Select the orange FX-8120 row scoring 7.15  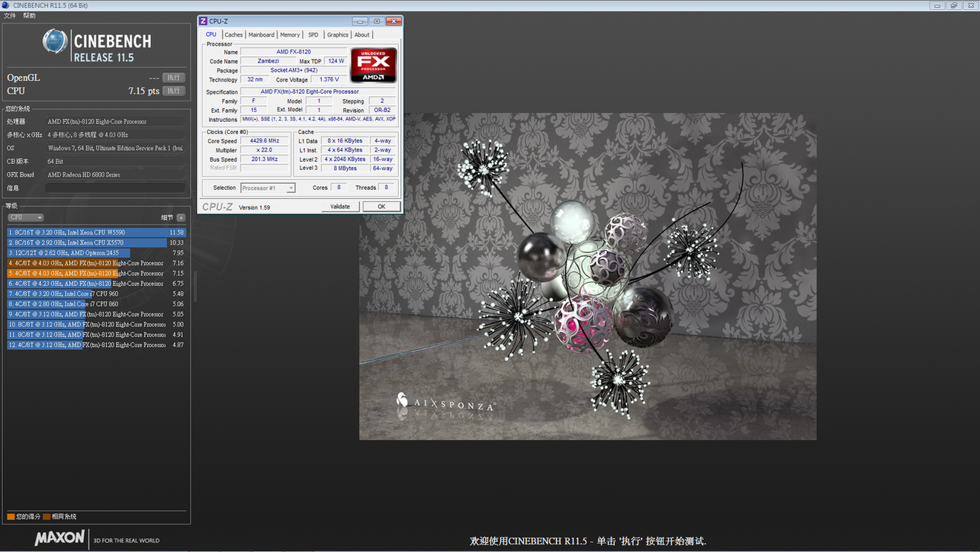coord(97,273)
